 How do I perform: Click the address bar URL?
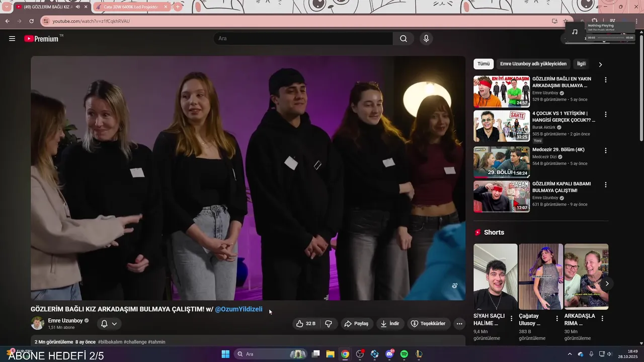pos(91,21)
